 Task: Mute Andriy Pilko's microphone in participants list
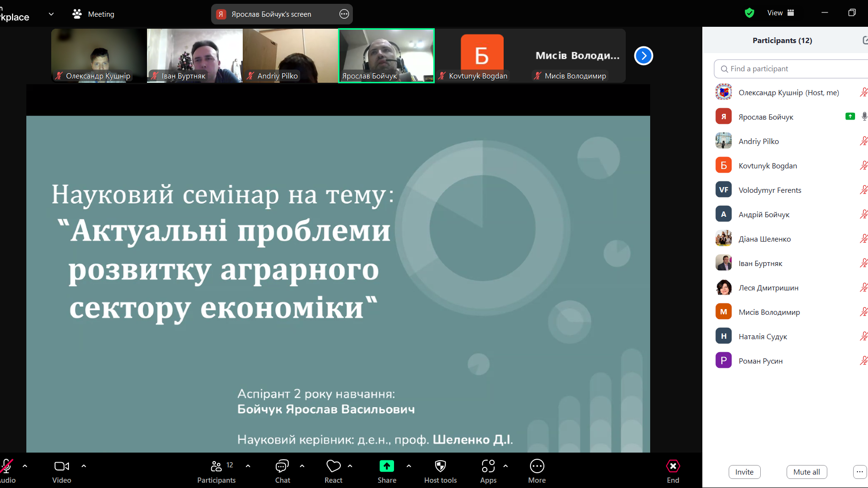pos(864,141)
